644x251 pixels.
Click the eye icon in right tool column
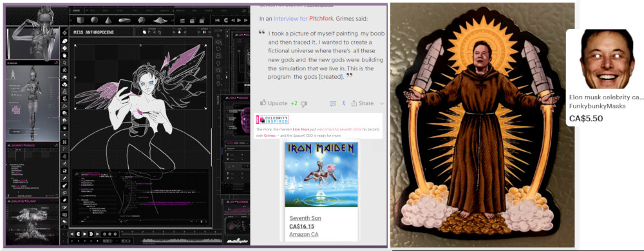(219, 41)
